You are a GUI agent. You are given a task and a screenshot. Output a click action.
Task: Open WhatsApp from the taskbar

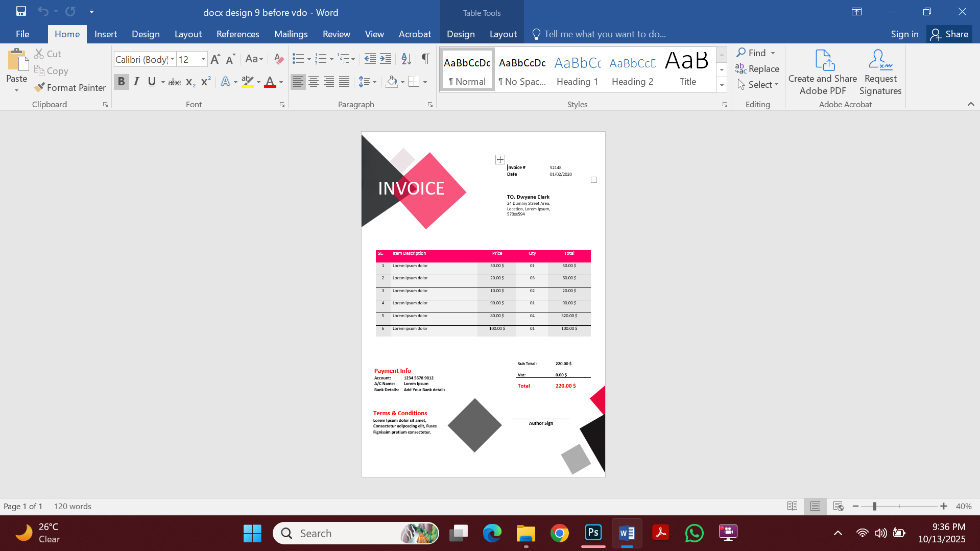[694, 533]
